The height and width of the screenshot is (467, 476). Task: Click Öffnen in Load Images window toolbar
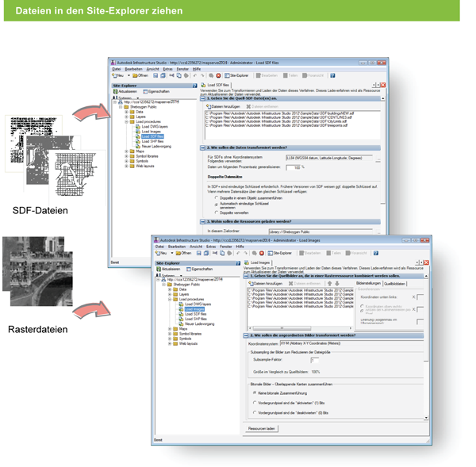(184, 253)
